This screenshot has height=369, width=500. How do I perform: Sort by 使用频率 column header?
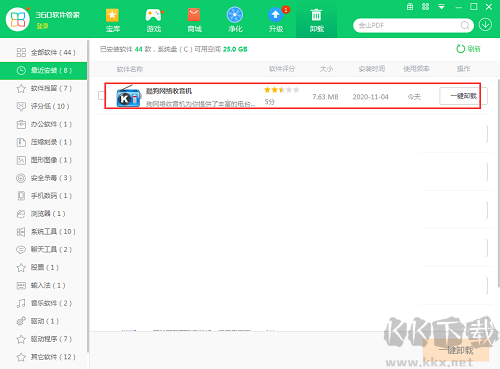point(416,69)
